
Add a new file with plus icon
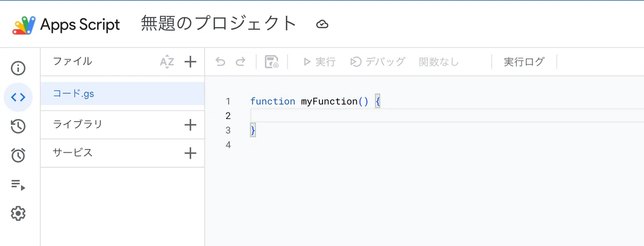pyautogui.click(x=191, y=62)
